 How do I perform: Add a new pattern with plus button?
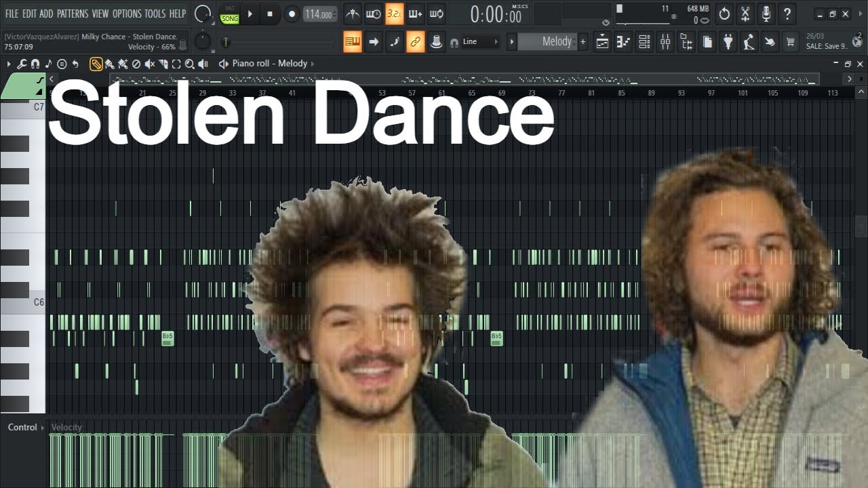pyautogui.click(x=583, y=42)
